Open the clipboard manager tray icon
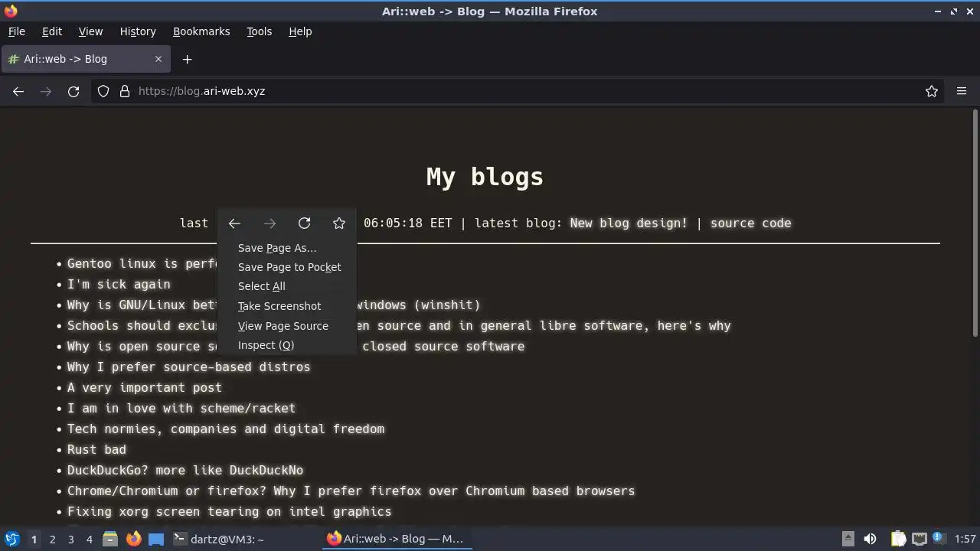This screenshot has width=980, height=551. pos(898,539)
